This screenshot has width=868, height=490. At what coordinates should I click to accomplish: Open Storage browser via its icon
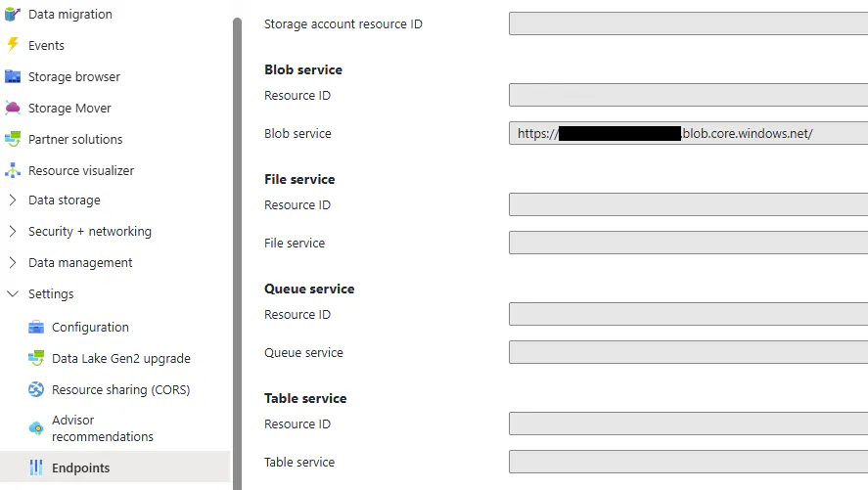pos(13,76)
